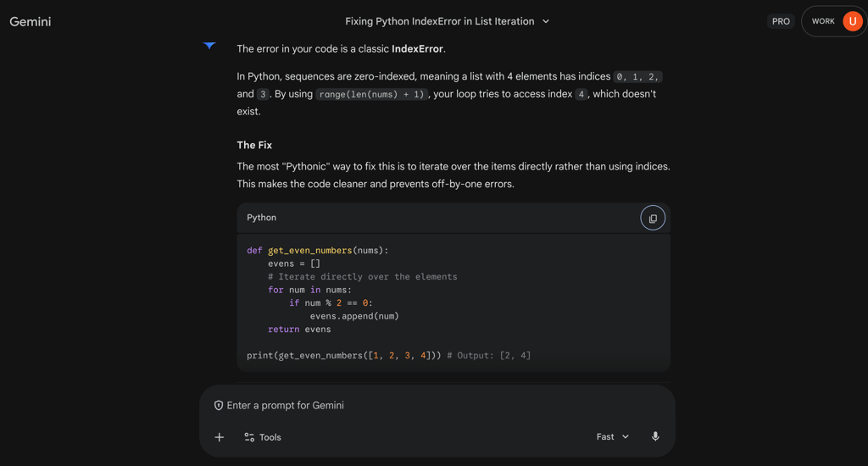Click the plus icon to add files

pyautogui.click(x=220, y=437)
